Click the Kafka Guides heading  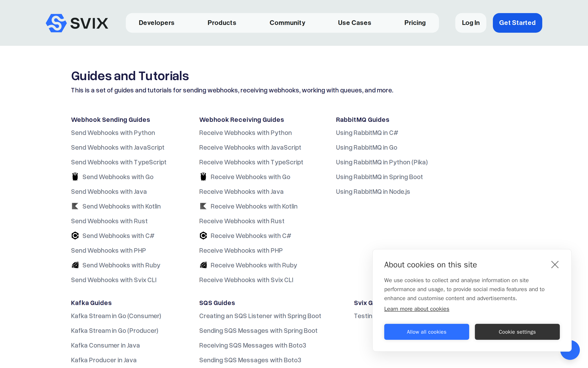[91, 303]
